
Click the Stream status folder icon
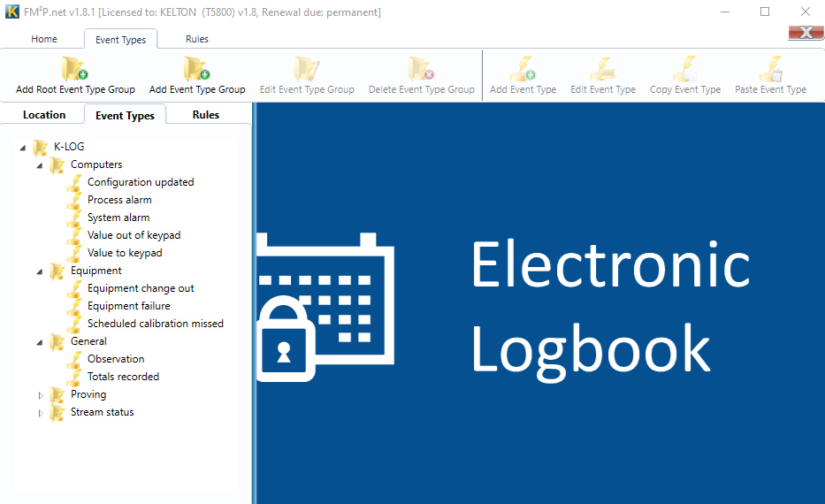point(57,413)
